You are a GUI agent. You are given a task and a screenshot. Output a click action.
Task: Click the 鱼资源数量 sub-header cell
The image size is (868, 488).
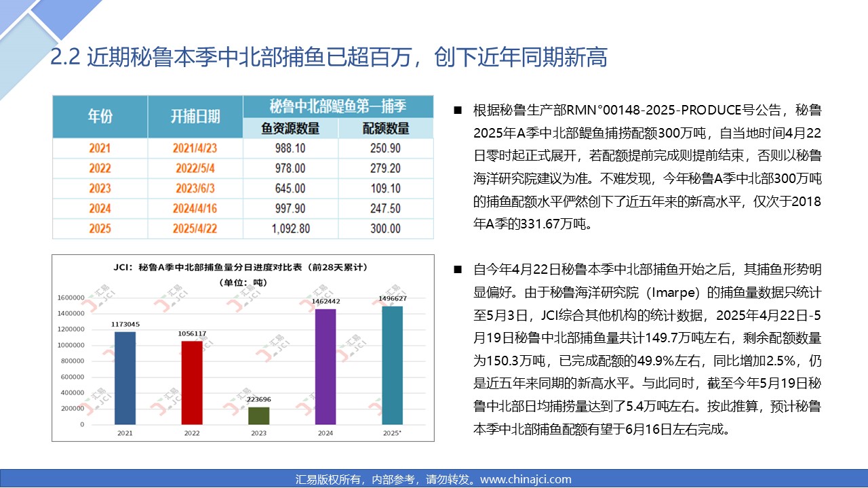290,128
